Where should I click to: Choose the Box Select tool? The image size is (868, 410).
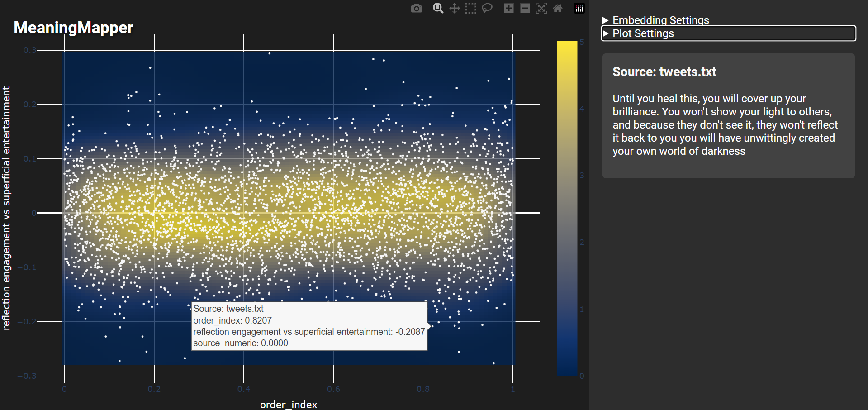[471, 8]
